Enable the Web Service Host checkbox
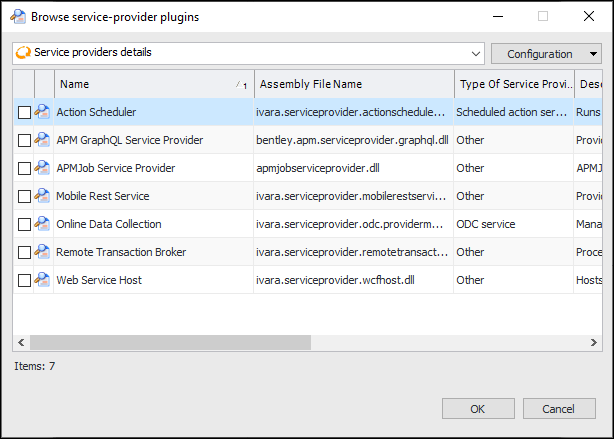Image resolution: width=614 pixels, height=439 pixels. (x=24, y=281)
